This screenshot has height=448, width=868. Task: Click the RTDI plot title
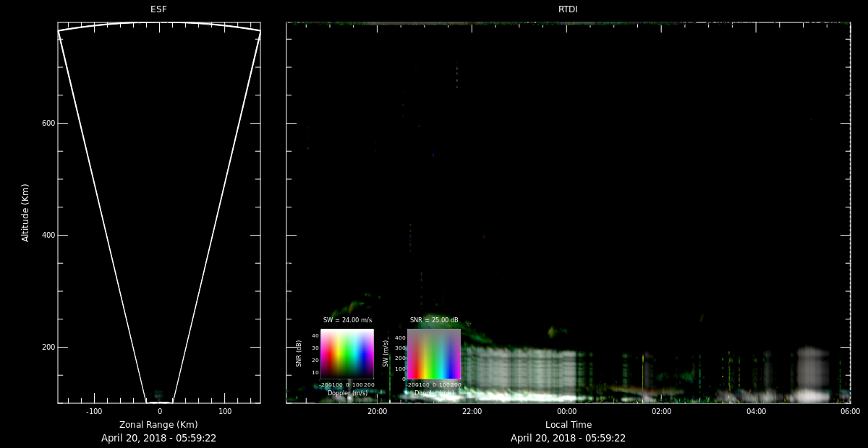pos(568,9)
